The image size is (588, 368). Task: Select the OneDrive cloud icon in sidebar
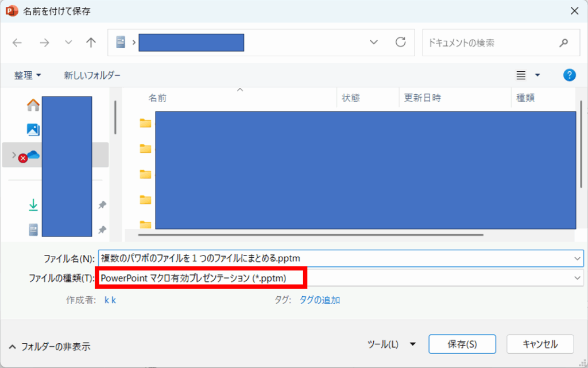coord(33,155)
